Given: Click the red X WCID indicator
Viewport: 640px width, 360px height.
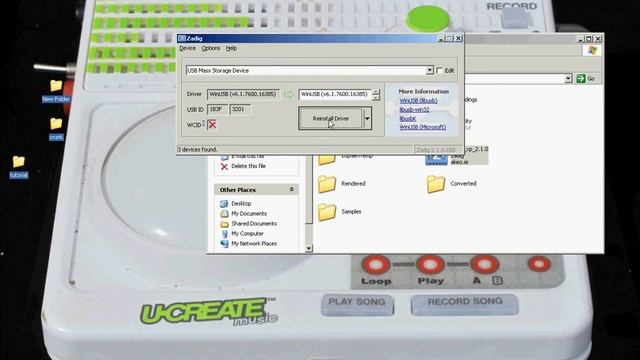Looking at the screenshot, I should coord(212,124).
